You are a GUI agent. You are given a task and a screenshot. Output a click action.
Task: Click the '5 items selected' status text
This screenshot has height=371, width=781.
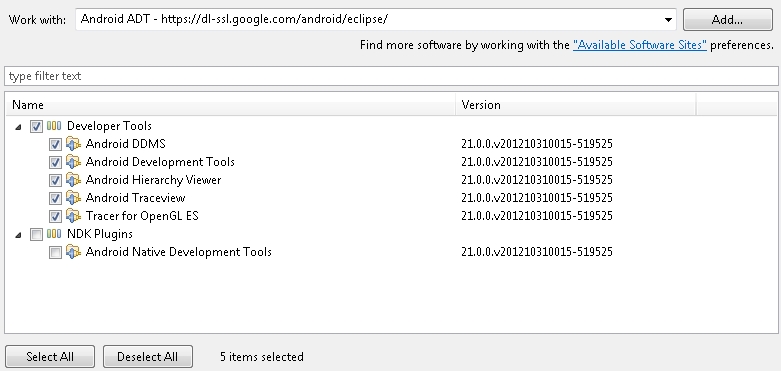tap(262, 357)
